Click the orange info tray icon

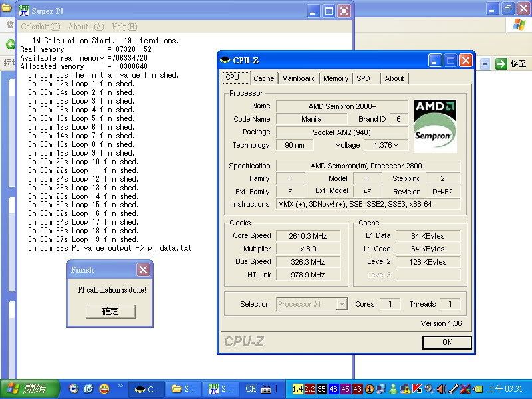point(370,389)
